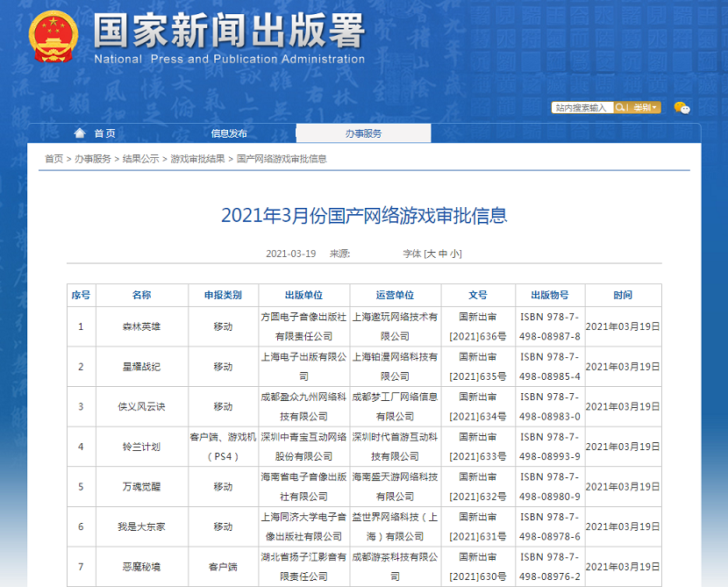Click the 国家新闻出版署 site title
This screenshot has width=728, height=587.
(x=229, y=32)
